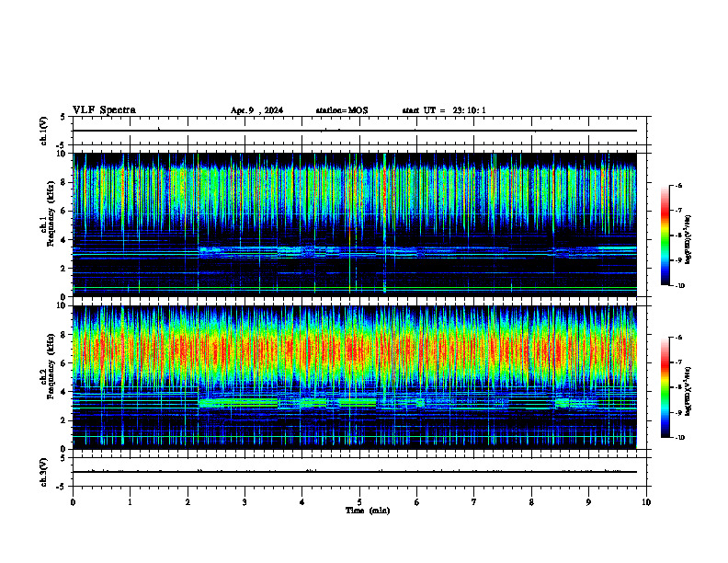Click the "ch.1(V)" axis label
Image resolution: width=728 pixels, height=563 pixels.
click(44, 131)
